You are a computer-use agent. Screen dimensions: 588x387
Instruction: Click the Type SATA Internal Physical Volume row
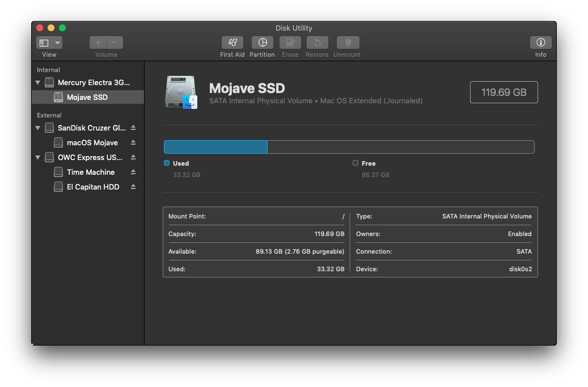(x=443, y=217)
